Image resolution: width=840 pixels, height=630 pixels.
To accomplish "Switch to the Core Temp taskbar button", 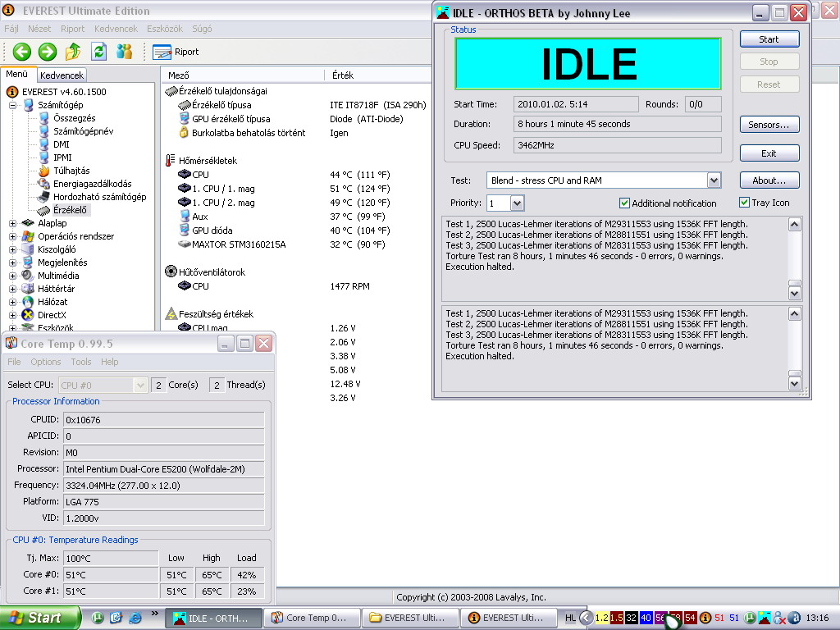I will pyautogui.click(x=311, y=618).
